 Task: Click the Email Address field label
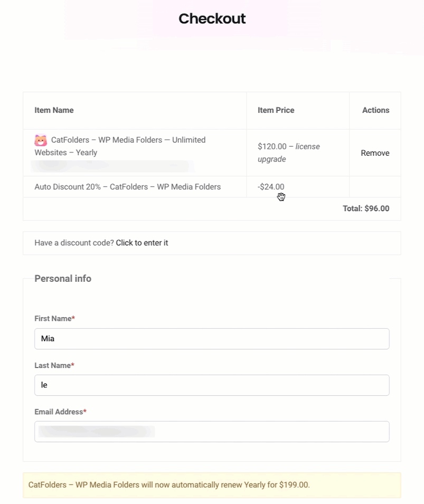[x=61, y=412]
